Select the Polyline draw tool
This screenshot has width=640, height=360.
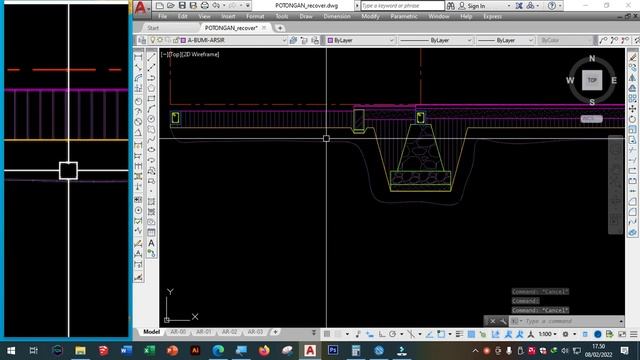coord(151,78)
